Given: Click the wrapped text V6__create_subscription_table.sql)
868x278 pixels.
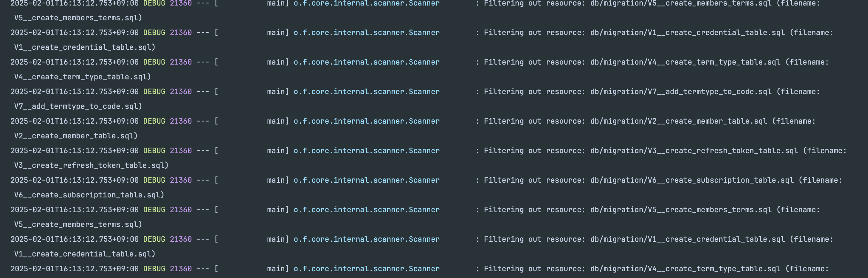Looking at the screenshot, I should pyautogui.click(x=89, y=195).
